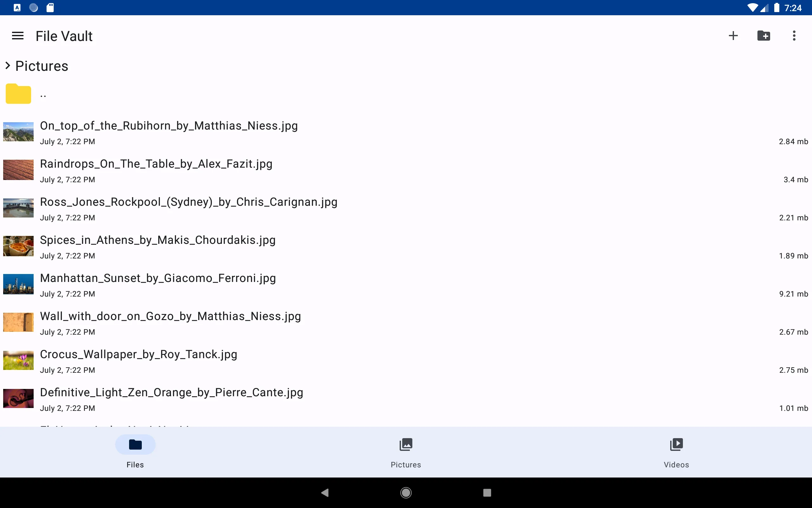The height and width of the screenshot is (508, 812).
Task: Select On_top_of_the_Rubihorn_by_Matthias_Niess.jpg file name
Action: click(169, 126)
